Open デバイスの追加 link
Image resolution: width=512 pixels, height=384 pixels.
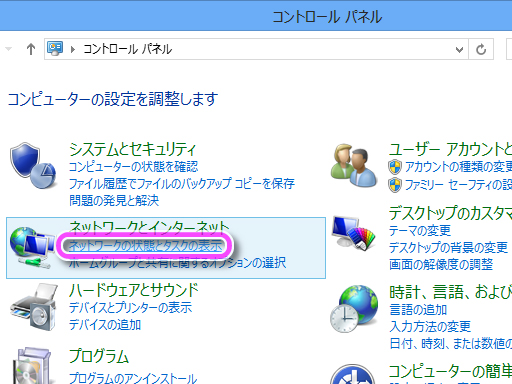click(x=105, y=324)
